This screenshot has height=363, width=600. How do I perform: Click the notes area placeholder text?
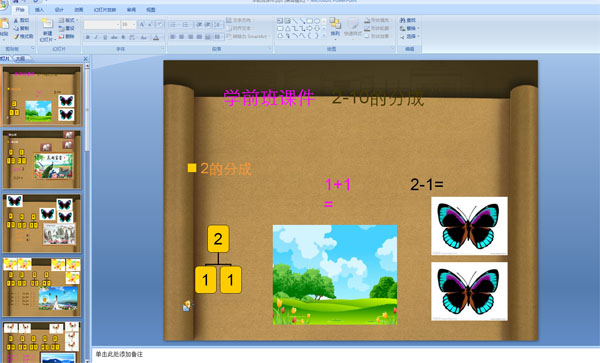coord(119,354)
